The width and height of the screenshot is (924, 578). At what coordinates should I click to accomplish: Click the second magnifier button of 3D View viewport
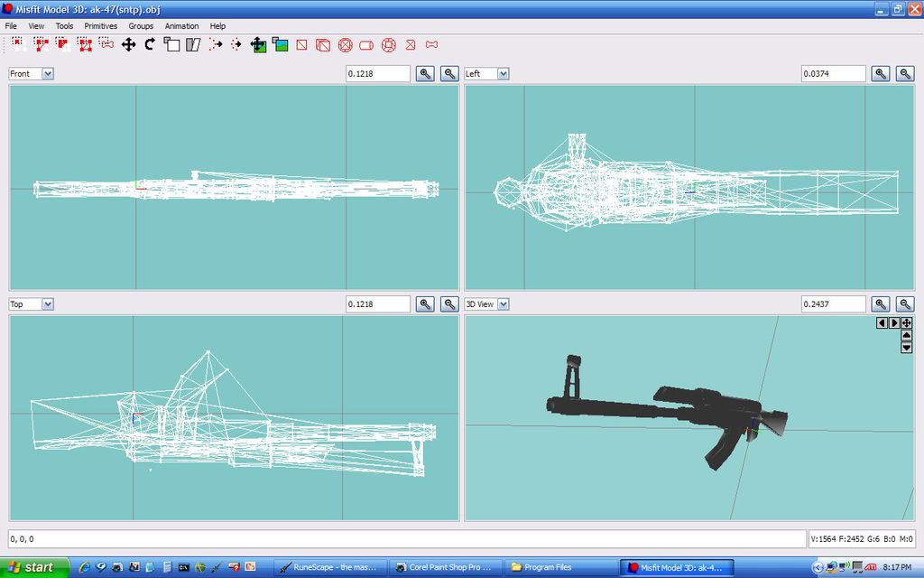click(x=905, y=304)
